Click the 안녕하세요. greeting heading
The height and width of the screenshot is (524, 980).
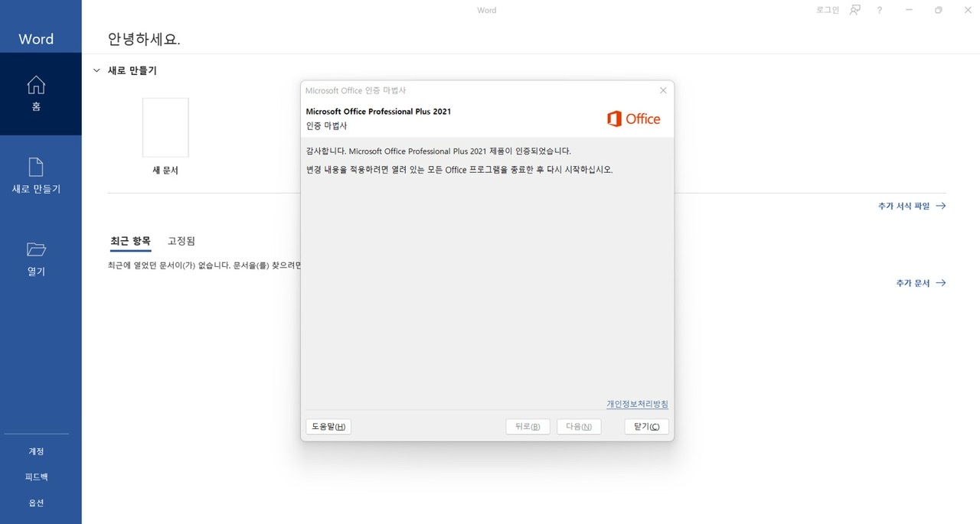[x=144, y=39]
